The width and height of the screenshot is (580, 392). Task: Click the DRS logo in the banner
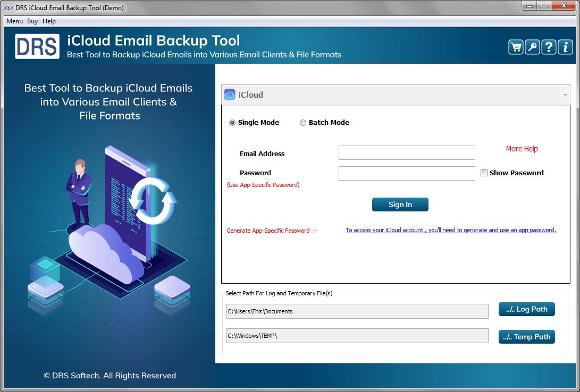pos(37,46)
